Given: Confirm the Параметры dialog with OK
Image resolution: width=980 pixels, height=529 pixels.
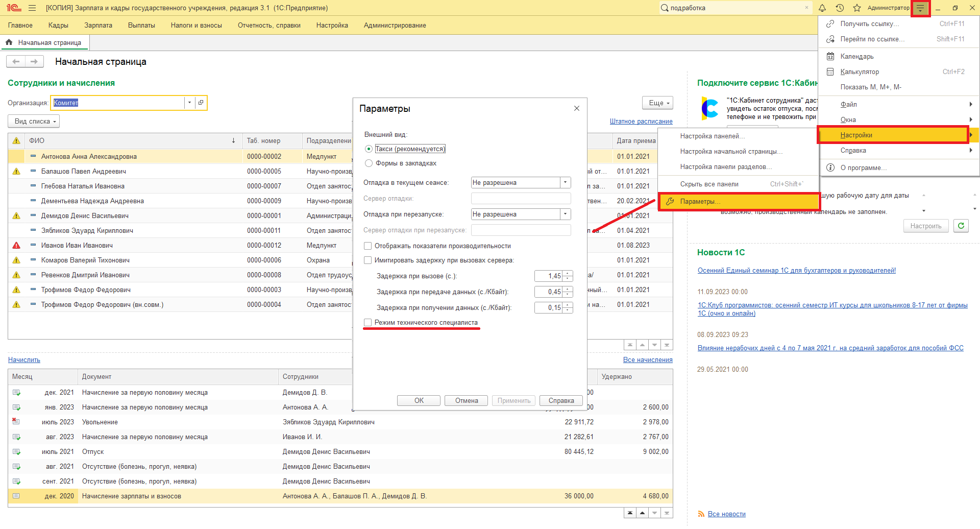Looking at the screenshot, I should pos(419,401).
